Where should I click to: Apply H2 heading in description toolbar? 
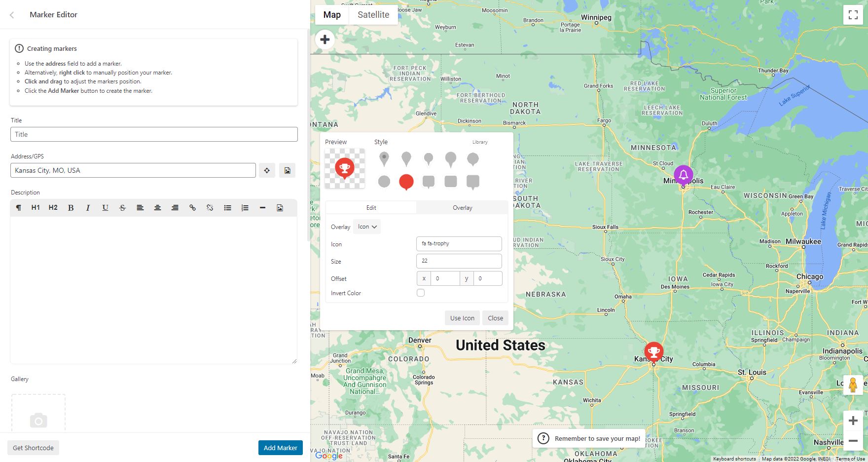(53, 208)
